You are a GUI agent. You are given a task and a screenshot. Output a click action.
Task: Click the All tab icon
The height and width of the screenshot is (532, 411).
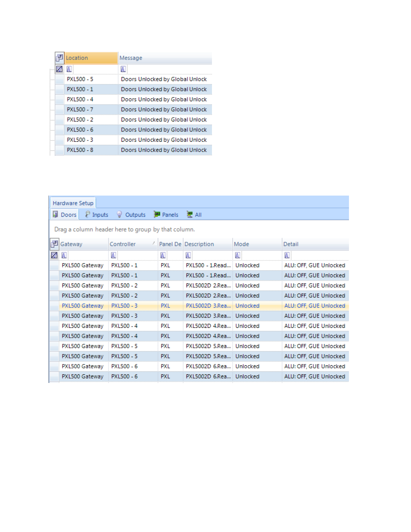point(190,214)
